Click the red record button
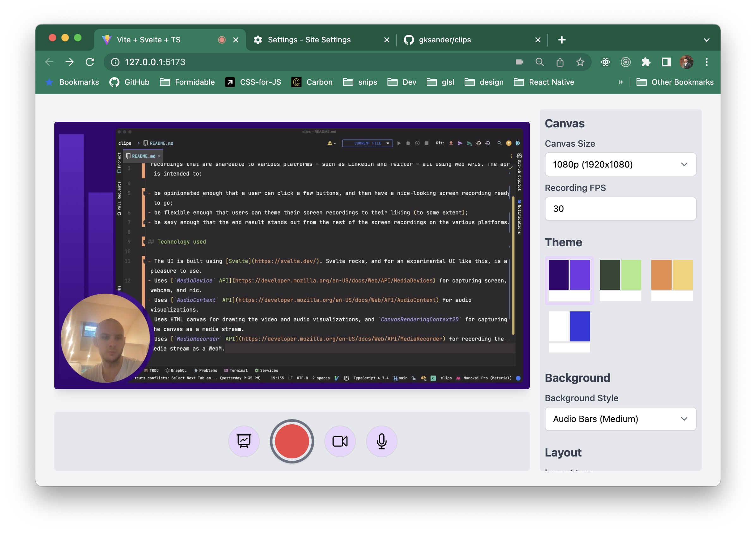Image resolution: width=756 pixels, height=533 pixels. pos(292,441)
